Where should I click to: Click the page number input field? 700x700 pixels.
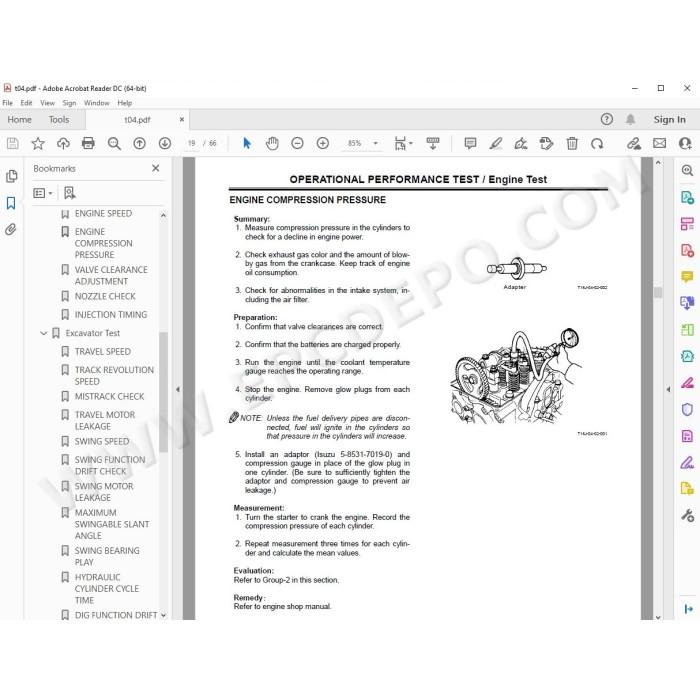(x=192, y=143)
